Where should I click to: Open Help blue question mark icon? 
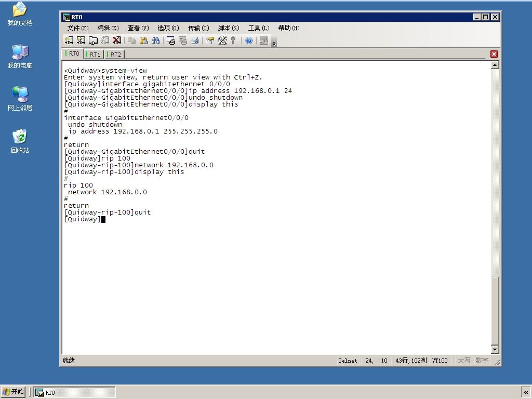click(x=249, y=41)
